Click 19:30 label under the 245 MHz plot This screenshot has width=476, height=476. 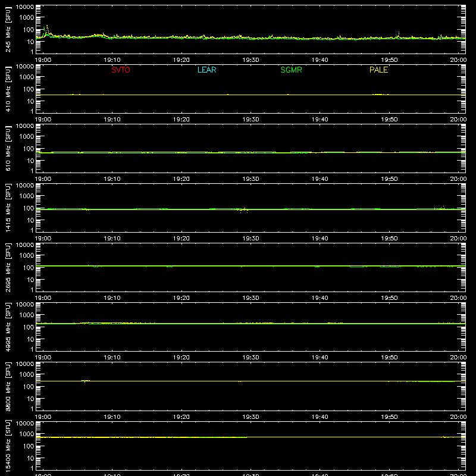[x=250, y=60]
